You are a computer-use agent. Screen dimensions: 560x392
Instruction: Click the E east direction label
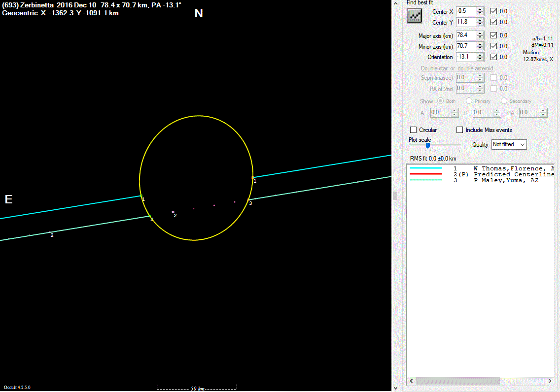pyautogui.click(x=8, y=199)
